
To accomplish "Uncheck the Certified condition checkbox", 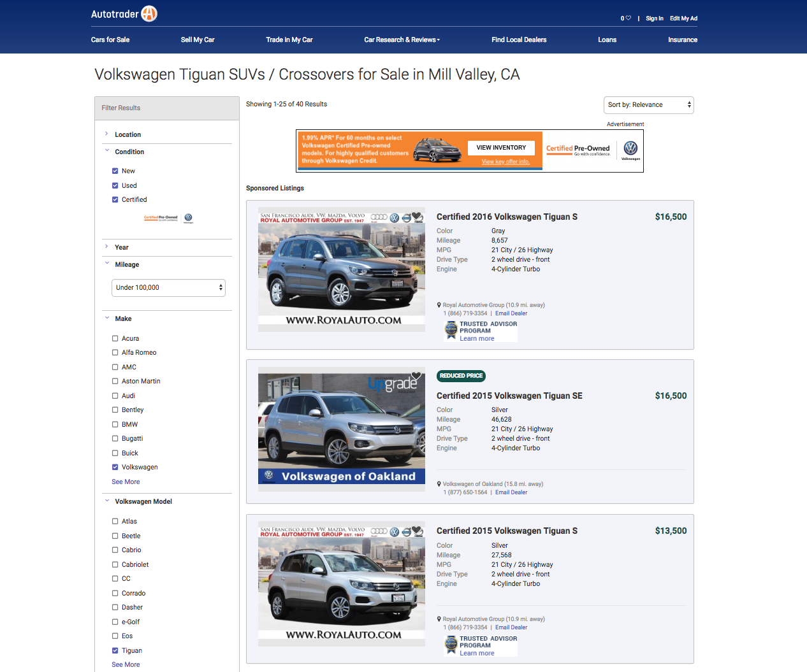I will (115, 199).
